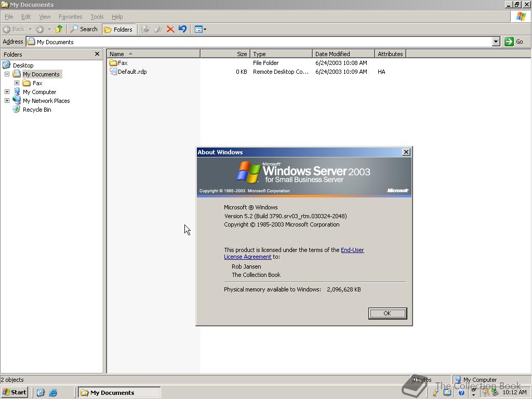Select Recycle Bin in the folder tree

[37, 110]
